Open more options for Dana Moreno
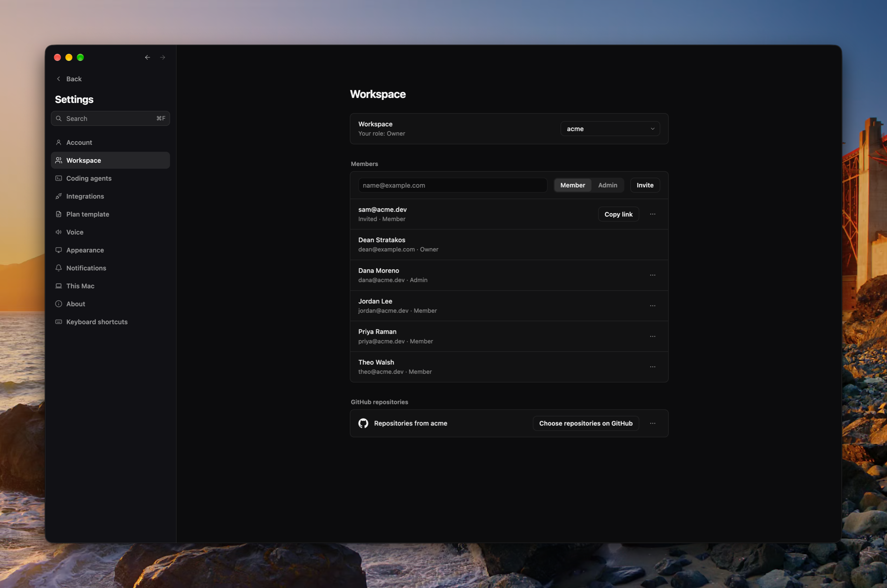887x588 pixels. (653, 275)
